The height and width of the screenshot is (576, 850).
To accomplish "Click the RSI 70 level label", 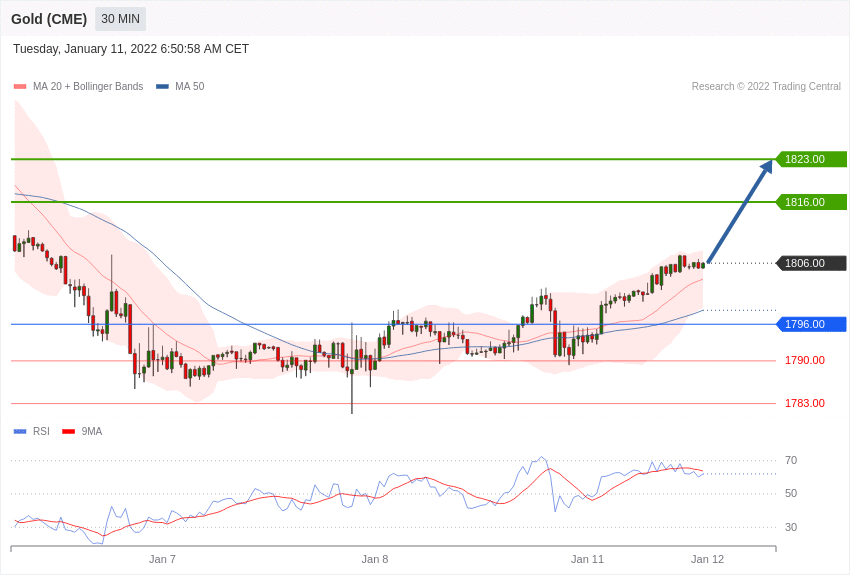I will [x=791, y=461].
